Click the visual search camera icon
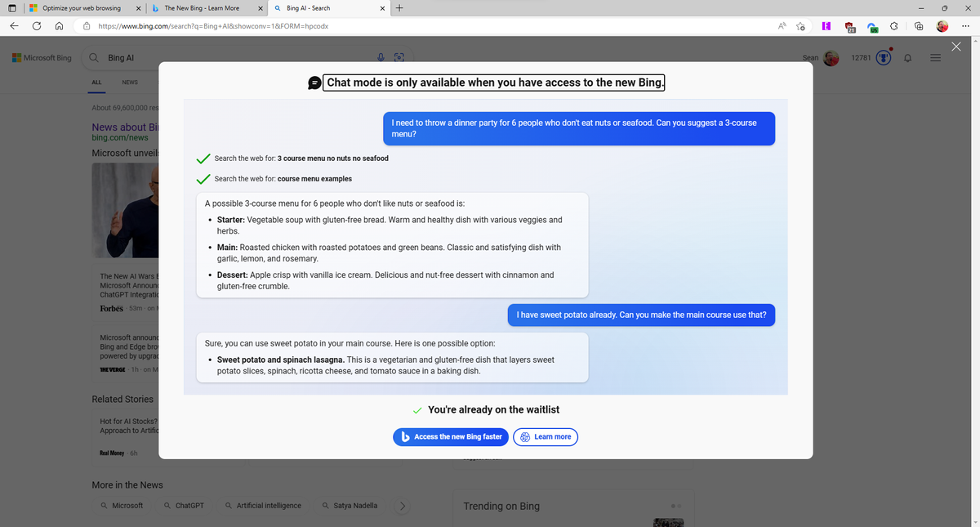 (399, 58)
